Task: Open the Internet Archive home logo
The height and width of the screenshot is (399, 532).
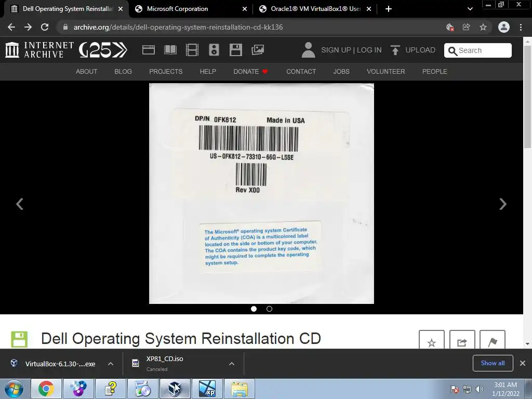Action: [39, 50]
